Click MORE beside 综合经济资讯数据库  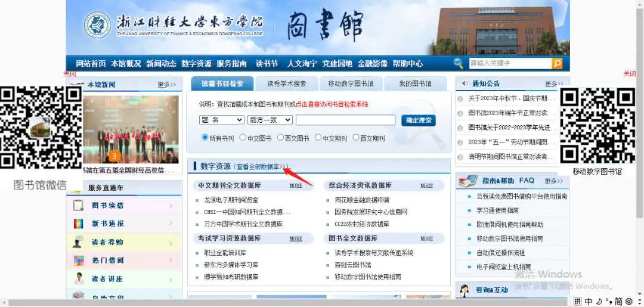427,186
